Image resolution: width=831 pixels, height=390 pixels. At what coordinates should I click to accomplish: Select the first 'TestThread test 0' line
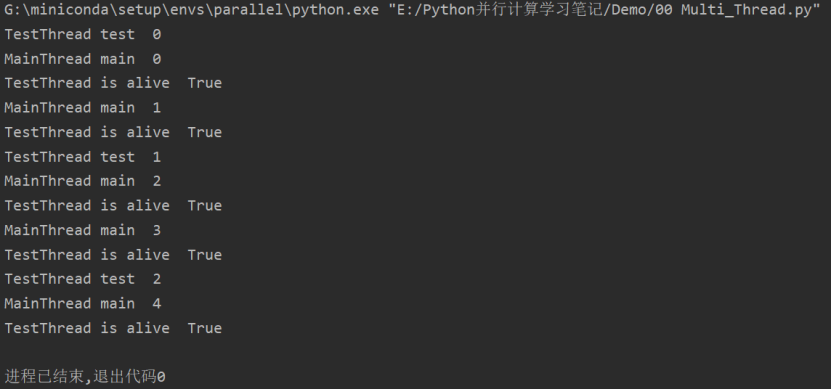(83, 34)
